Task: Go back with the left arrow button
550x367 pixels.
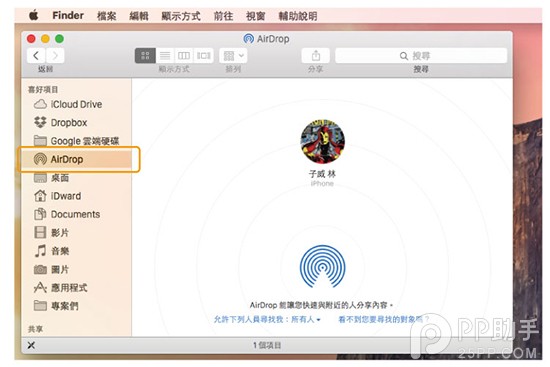Action: pyautogui.click(x=36, y=55)
